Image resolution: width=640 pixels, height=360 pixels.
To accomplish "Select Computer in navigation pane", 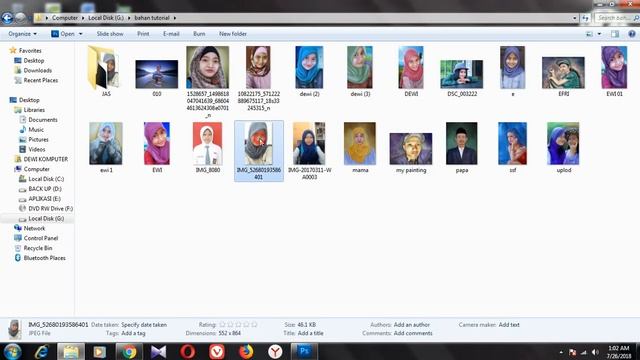I will pyautogui.click(x=36, y=169).
